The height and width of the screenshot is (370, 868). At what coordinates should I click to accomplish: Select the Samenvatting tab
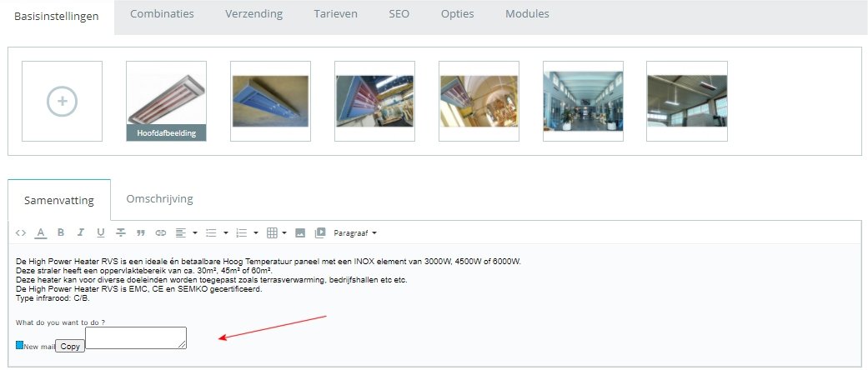point(59,200)
